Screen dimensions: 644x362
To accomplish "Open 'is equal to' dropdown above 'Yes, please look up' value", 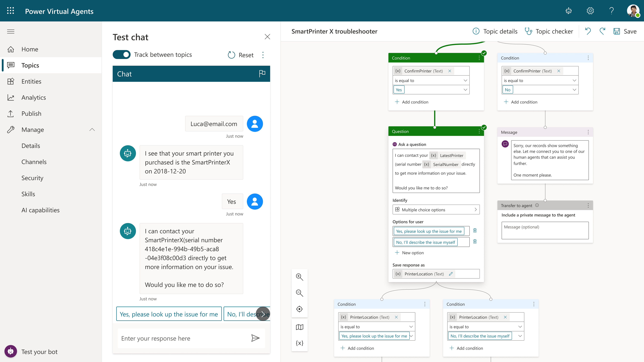I will tap(377, 327).
